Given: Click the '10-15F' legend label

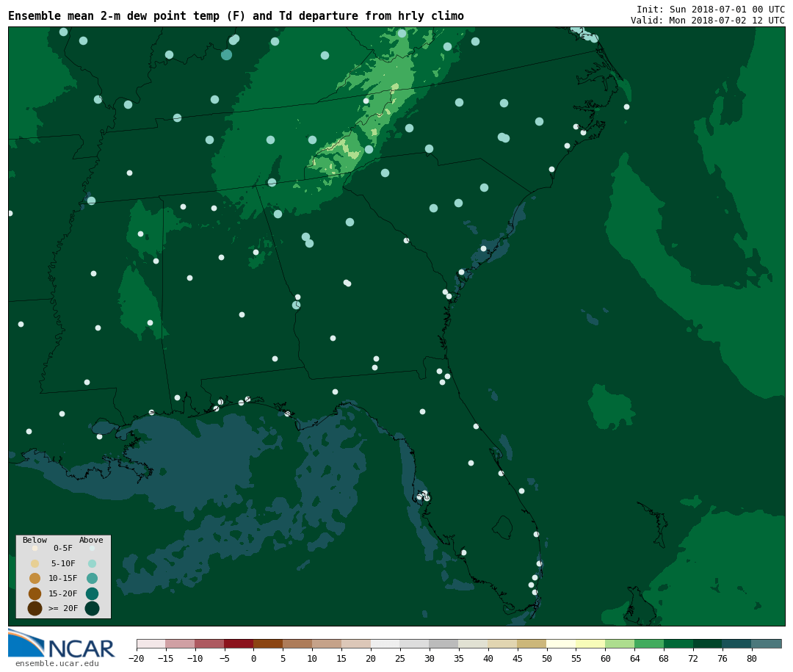Looking at the screenshot, I should coord(63,578).
